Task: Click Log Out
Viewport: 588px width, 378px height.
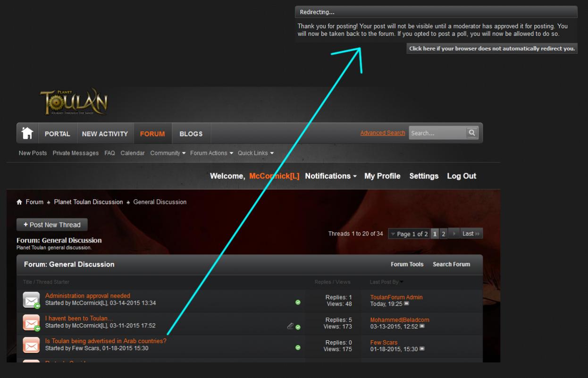Action: point(462,176)
